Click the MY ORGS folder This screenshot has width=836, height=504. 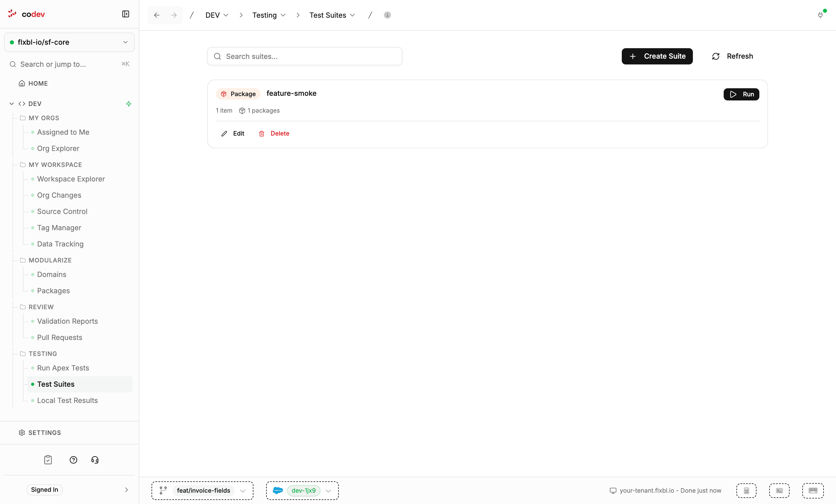click(x=44, y=118)
